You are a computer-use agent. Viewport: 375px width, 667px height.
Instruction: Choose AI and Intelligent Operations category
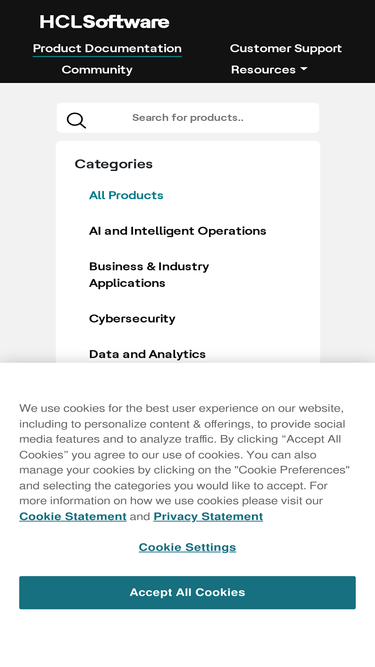pos(178,231)
